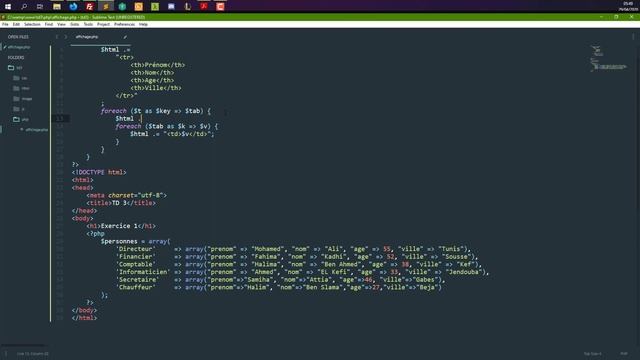
Task: Click the 'Informaticien' key in array
Action: [142, 272]
